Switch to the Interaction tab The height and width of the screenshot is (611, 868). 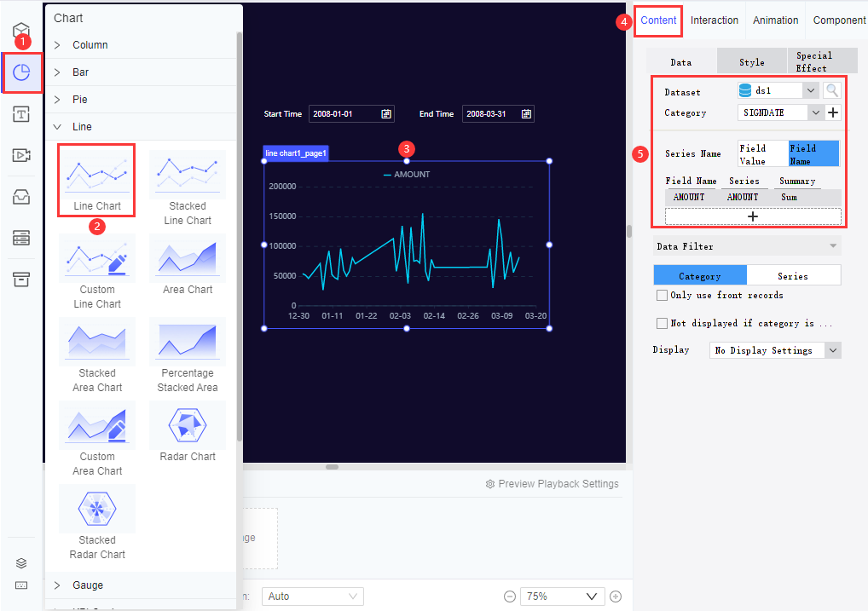(715, 20)
